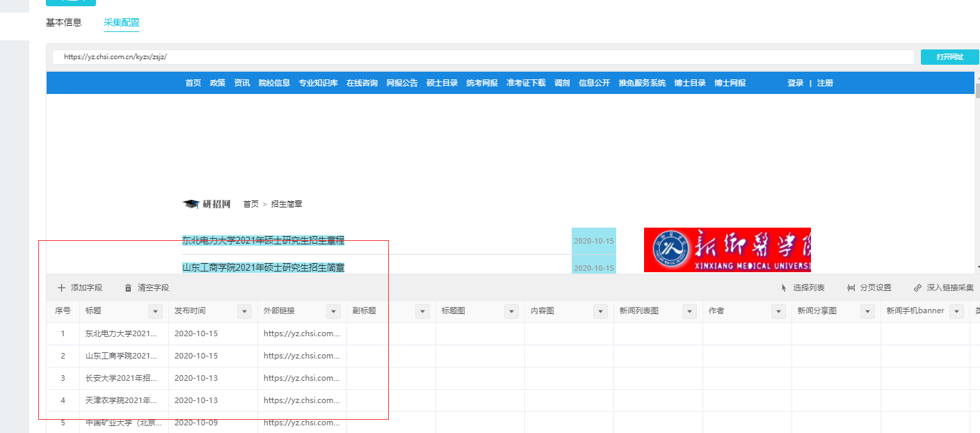
Task: Click date cell in row 1
Action: click(x=213, y=333)
